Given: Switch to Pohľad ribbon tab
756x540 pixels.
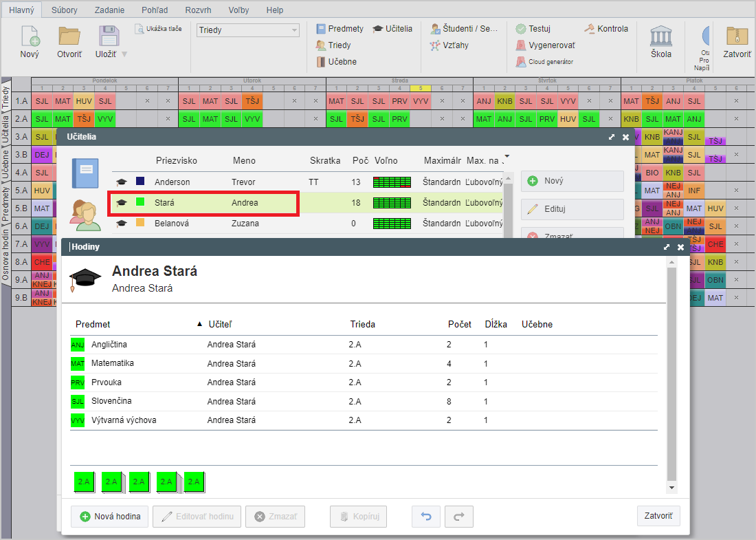Looking at the screenshot, I should click(155, 10).
